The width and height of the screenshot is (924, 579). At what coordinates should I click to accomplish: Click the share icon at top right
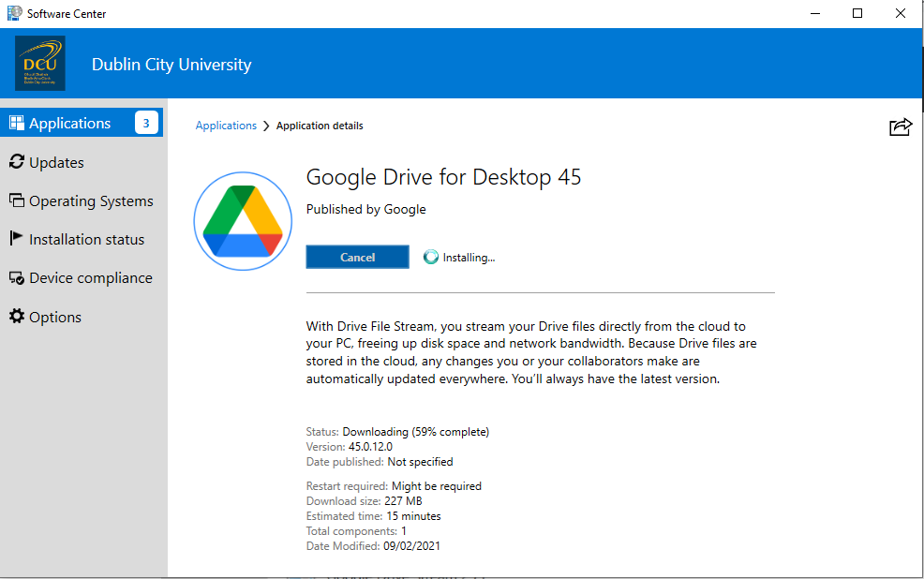(x=901, y=126)
